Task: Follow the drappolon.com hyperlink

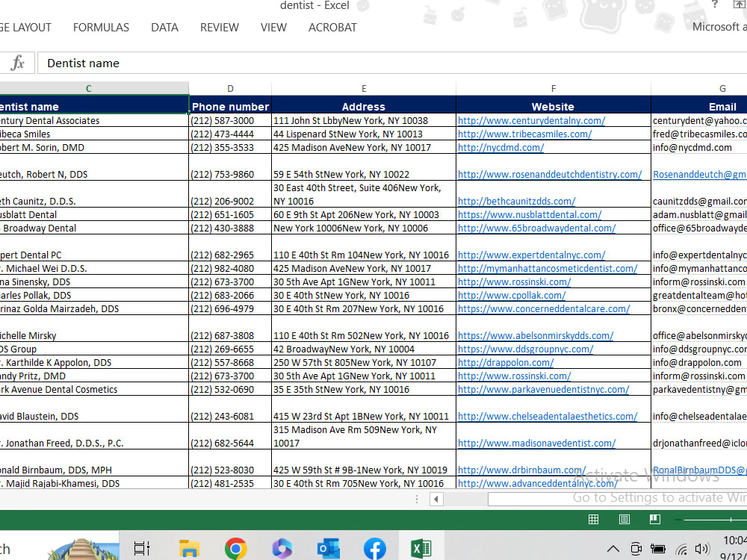Action: tap(506, 362)
